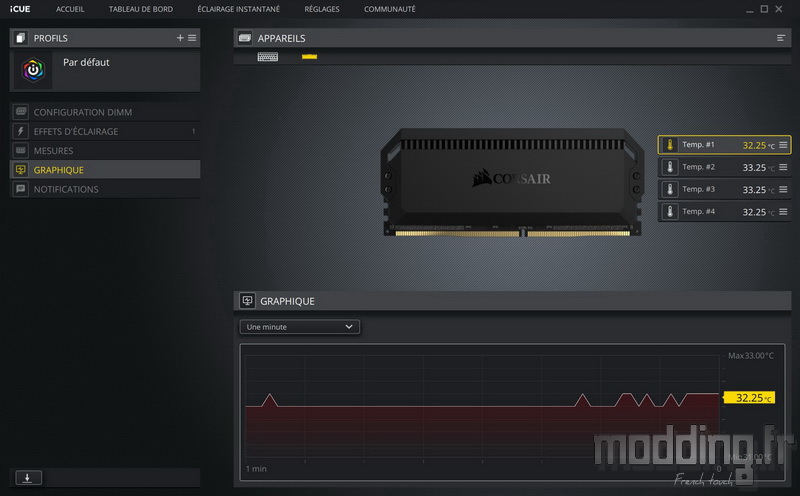
Task: Click Temp. #1 thermometer icon
Action: click(670, 145)
